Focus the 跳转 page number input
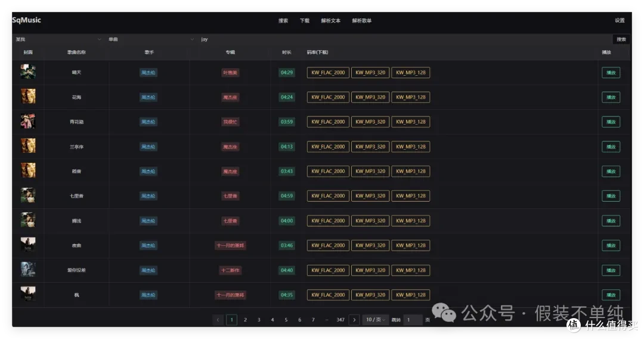The height and width of the screenshot is (339, 644). point(413,320)
